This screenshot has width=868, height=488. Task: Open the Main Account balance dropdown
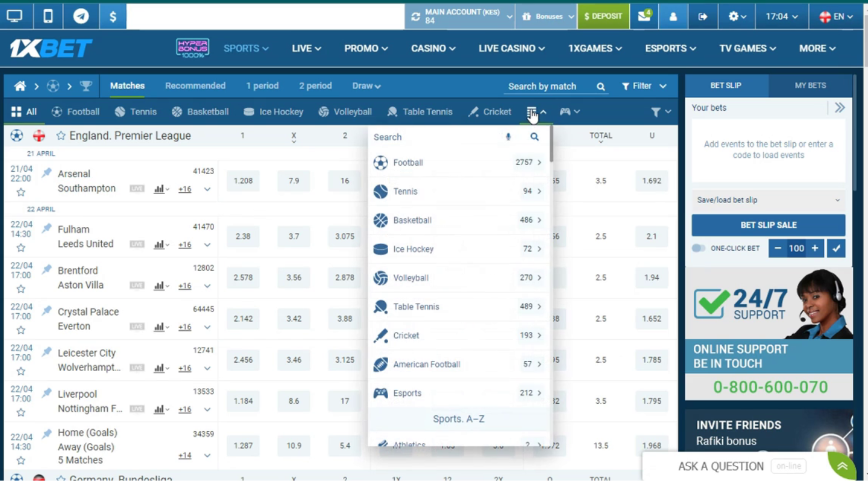point(459,16)
